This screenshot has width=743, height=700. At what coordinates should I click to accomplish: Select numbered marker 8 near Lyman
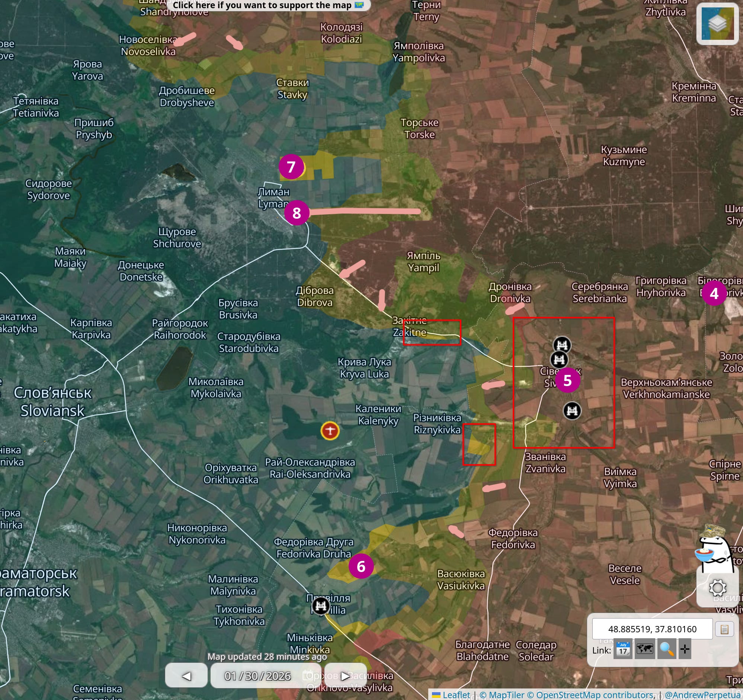click(x=297, y=213)
